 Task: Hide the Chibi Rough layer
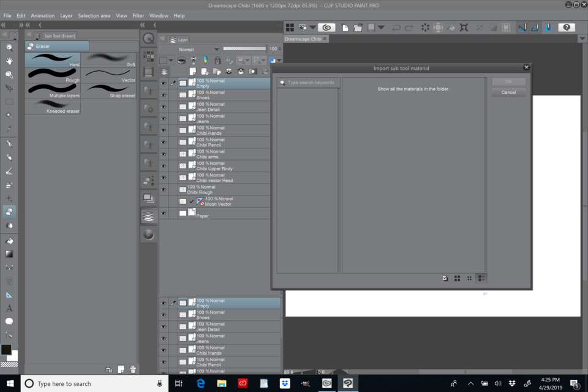tap(164, 189)
